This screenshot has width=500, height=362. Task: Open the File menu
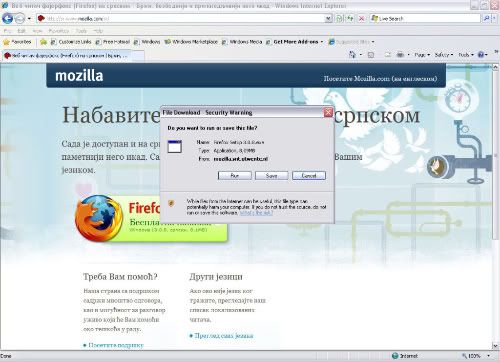(x=7, y=31)
